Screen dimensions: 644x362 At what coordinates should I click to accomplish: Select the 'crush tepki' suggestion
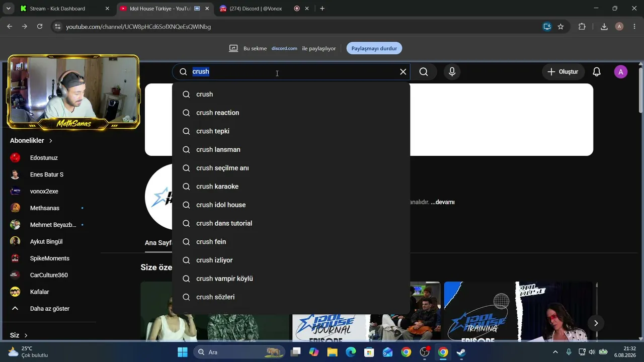coord(291,131)
